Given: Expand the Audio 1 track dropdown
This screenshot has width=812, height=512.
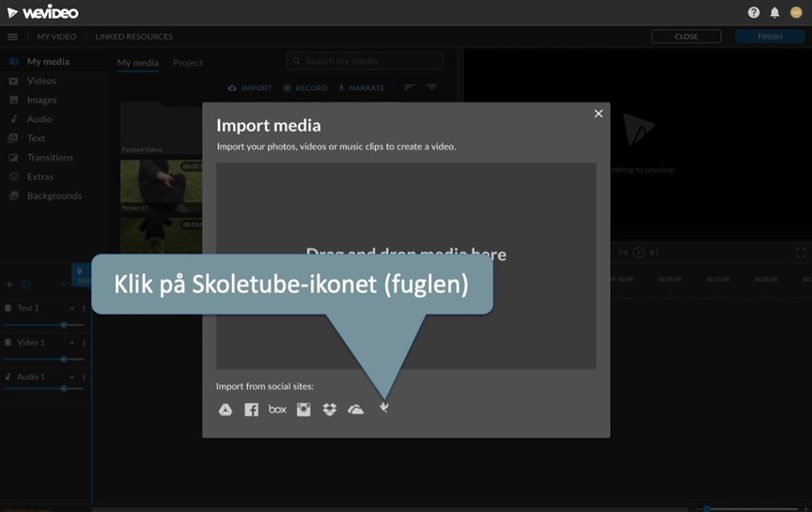Looking at the screenshot, I should 72,378.
